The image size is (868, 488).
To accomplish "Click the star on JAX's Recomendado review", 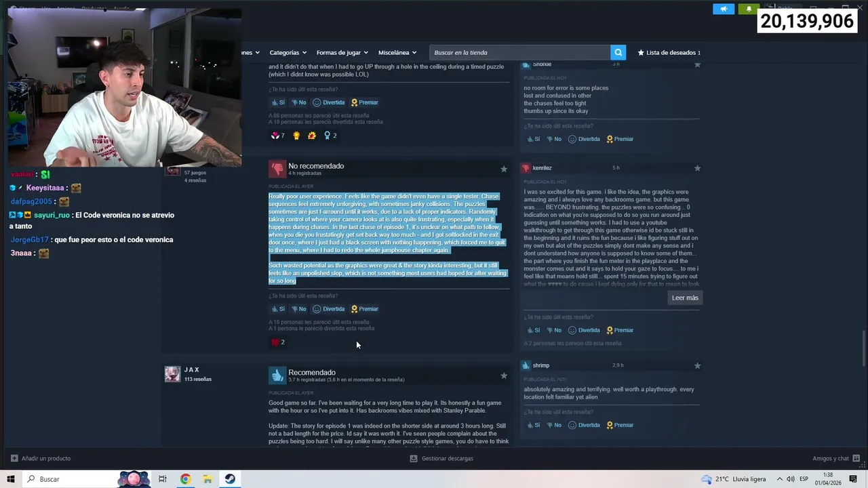I will [x=504, y=375].
